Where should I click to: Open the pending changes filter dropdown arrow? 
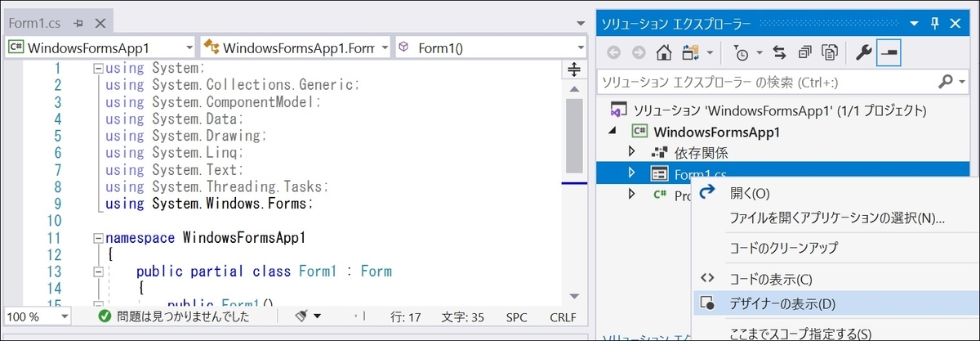[759, 54]
